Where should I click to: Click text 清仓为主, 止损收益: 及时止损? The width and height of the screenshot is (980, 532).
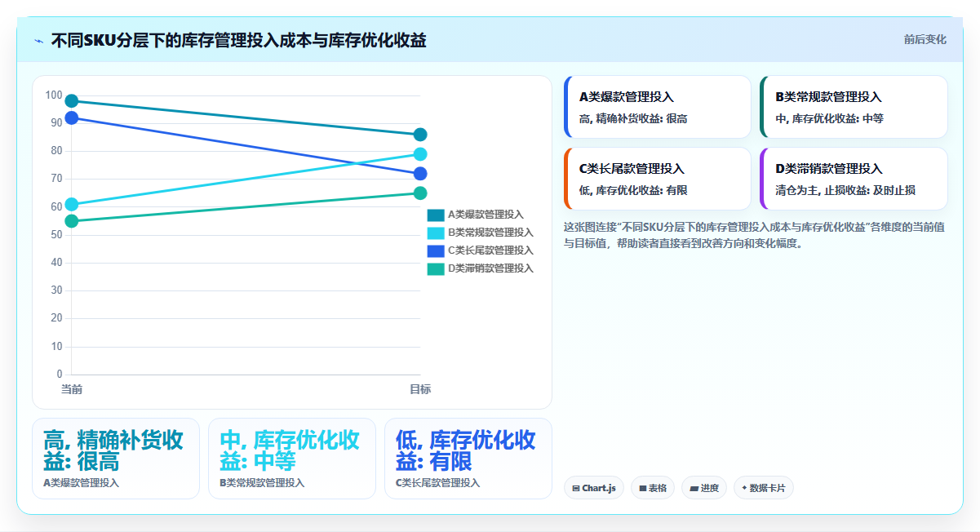pos(845,190)
